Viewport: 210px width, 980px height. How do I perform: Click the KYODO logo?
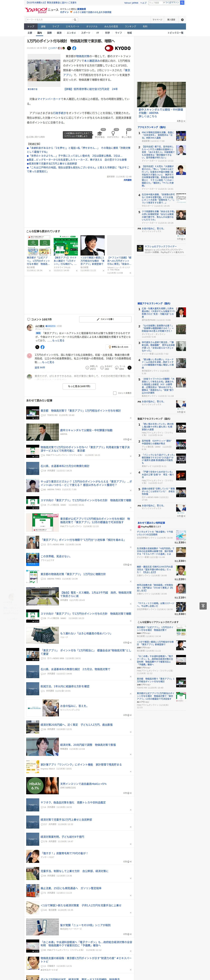[118, 48]
